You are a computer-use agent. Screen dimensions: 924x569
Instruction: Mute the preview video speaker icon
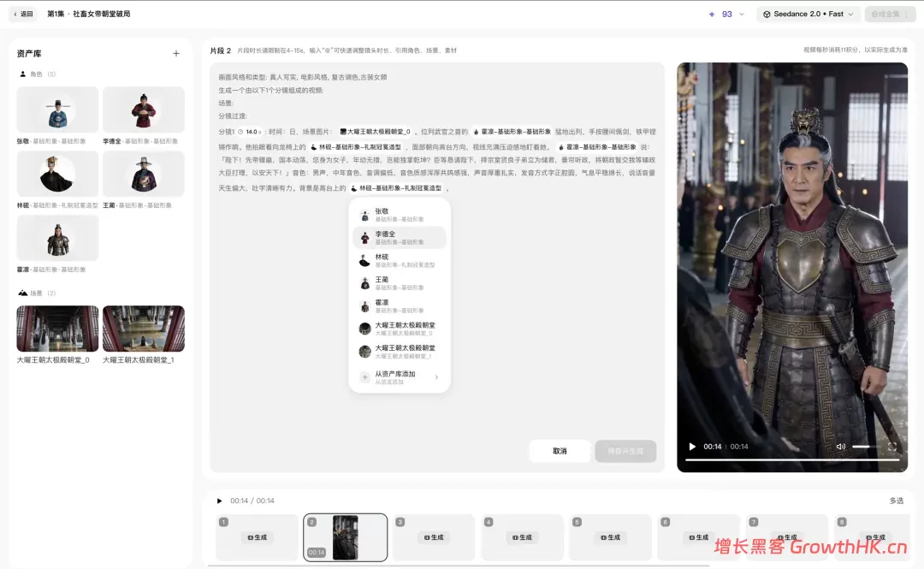click(x=841, y=447)
